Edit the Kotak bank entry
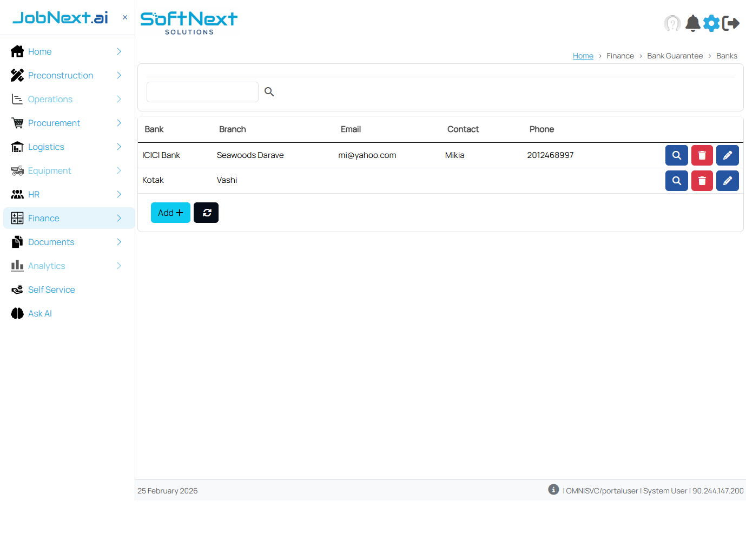 [727, 181]
